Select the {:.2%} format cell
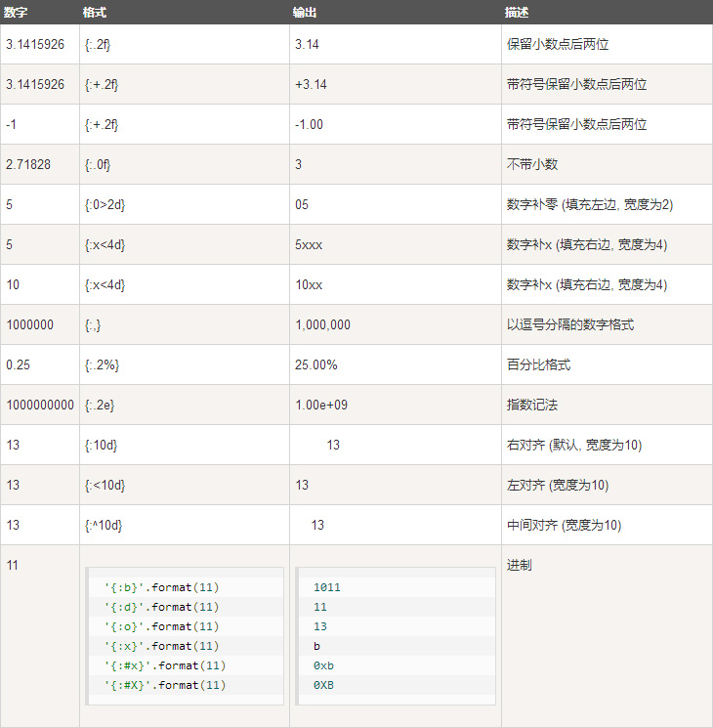 [x=185, y=364]
